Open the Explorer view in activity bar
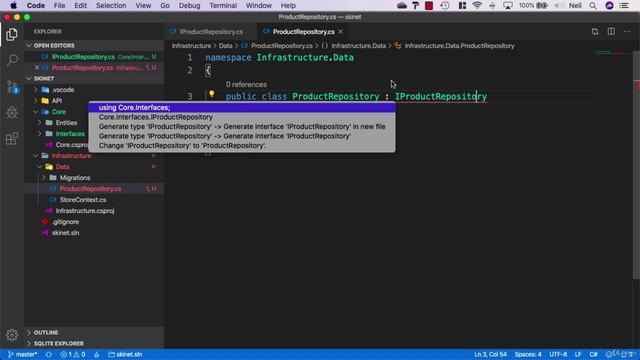This screenshot has height=360, width=640. (x=12, y=34)
